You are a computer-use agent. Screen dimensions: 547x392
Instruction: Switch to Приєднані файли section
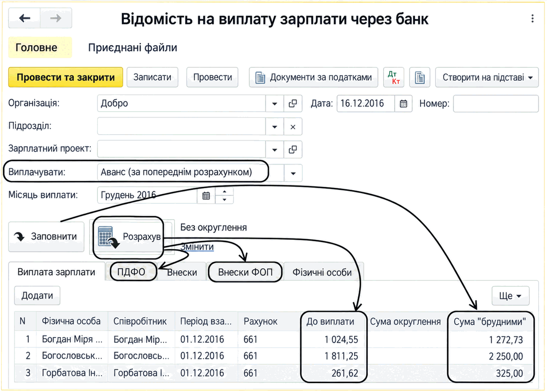point(132,48)
